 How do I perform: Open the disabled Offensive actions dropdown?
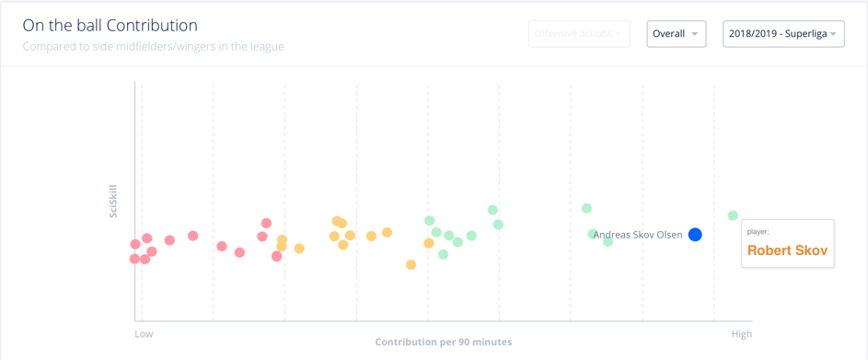tap(579, 34)
